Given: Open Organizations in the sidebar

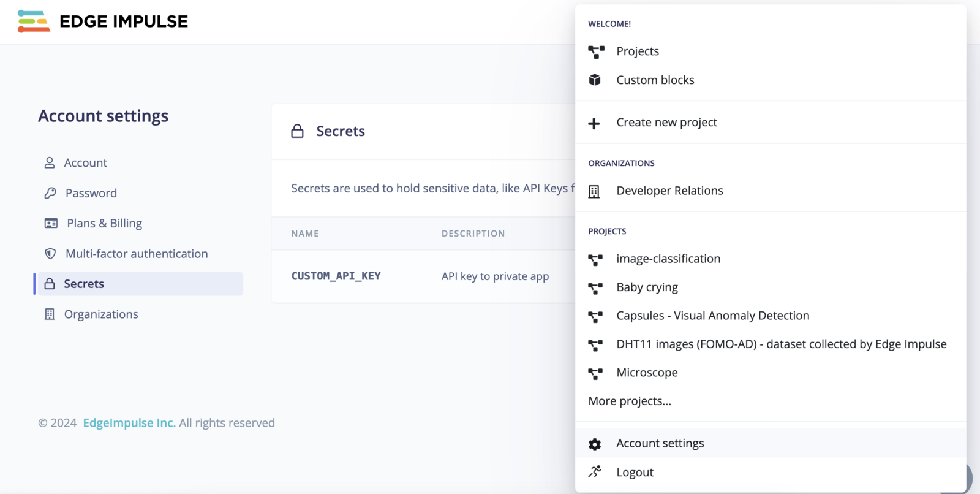Looking at the screenshot, I should 101,314.
